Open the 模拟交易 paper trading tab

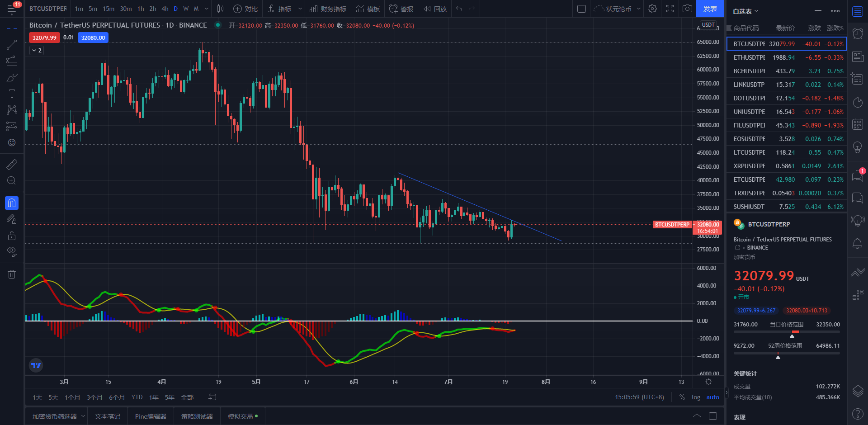tap(243, 416)
